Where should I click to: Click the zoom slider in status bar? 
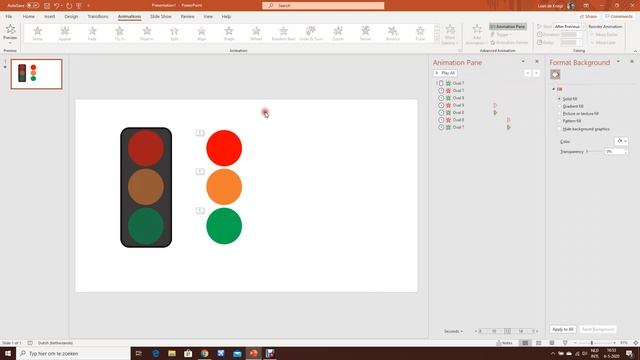(x=594, y=343)
